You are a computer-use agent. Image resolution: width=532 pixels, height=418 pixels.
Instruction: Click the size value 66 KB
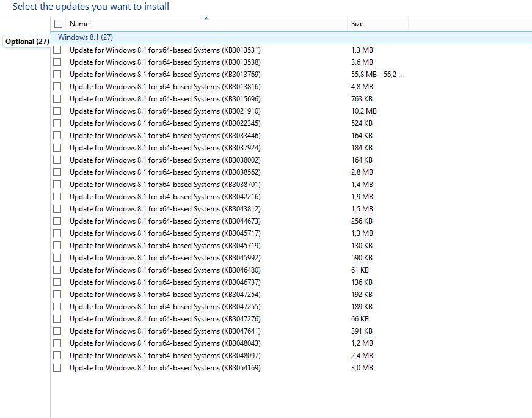(360, 319)
